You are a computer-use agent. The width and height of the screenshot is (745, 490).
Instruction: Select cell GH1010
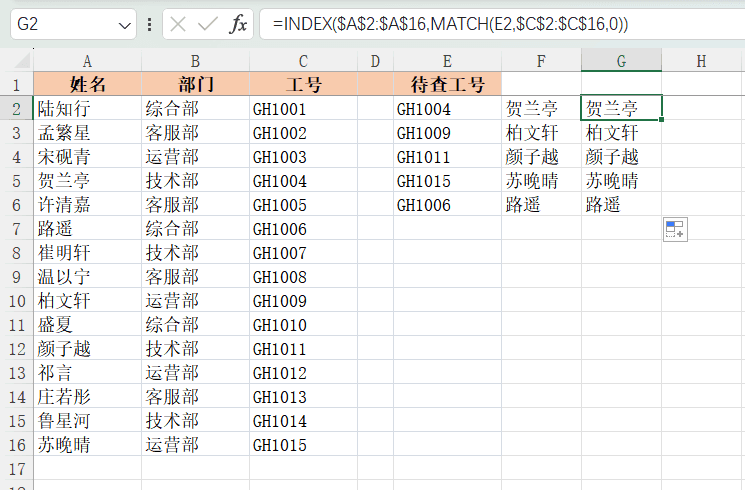(x=303, y=325)
